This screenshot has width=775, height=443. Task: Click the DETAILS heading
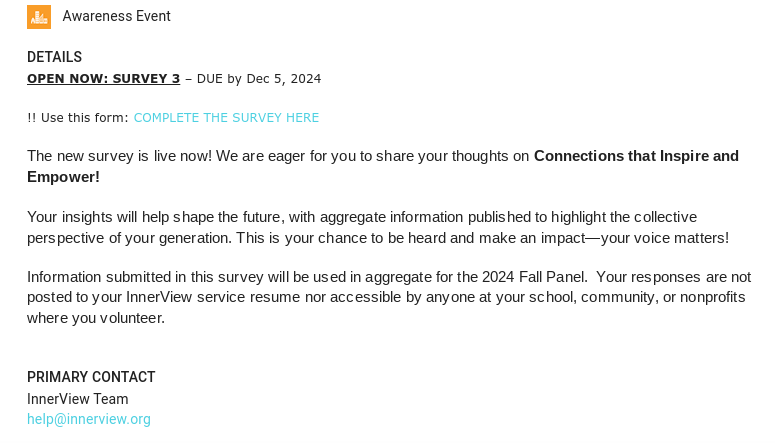(x=54, y=57)
